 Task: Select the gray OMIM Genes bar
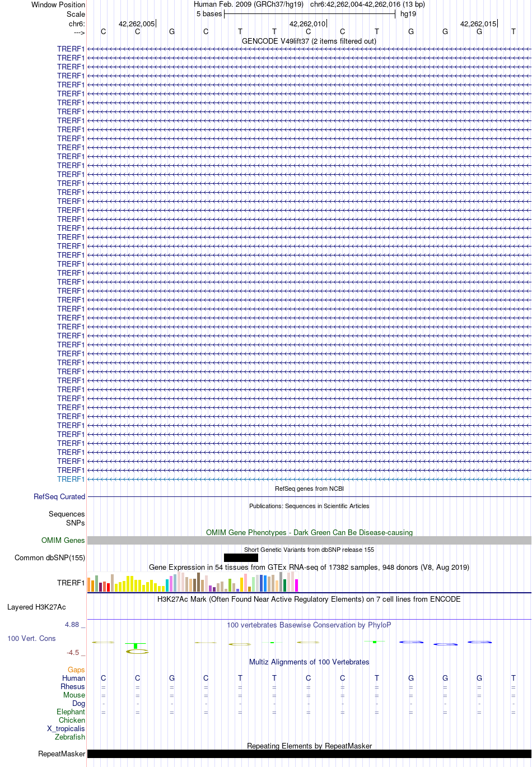[x=309, y=540]
